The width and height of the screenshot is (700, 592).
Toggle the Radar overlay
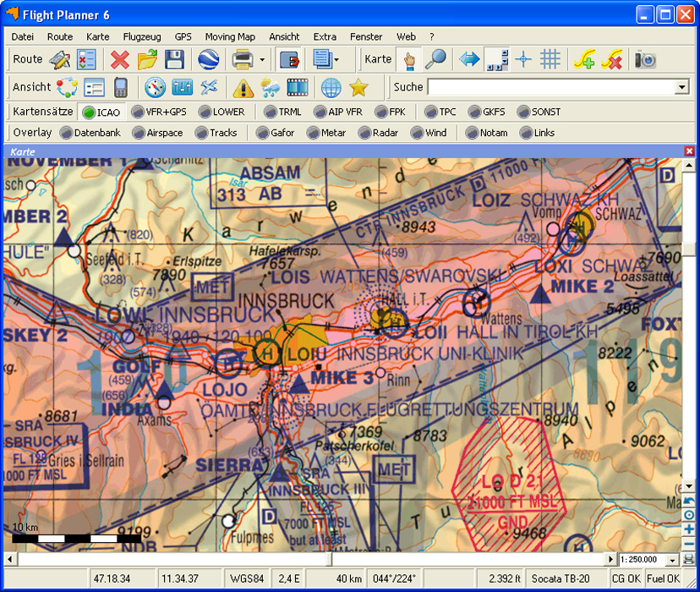(x=379, y=132)
